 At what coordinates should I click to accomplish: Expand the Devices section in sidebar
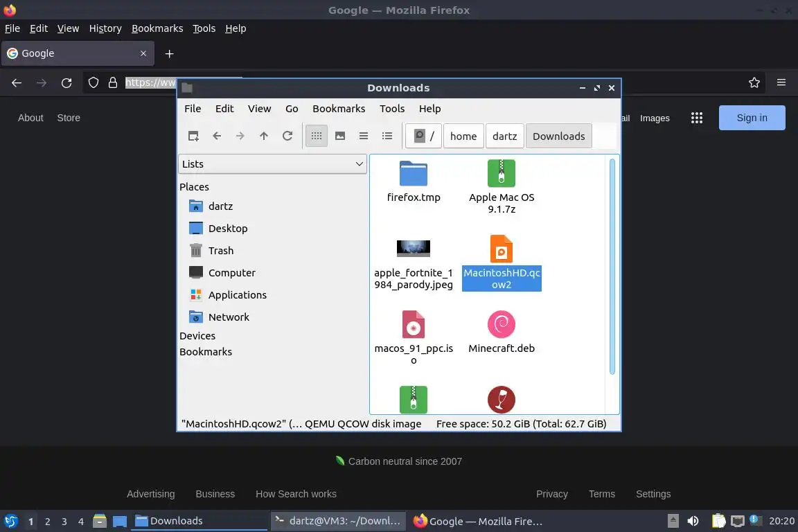[x=197, y=335]
